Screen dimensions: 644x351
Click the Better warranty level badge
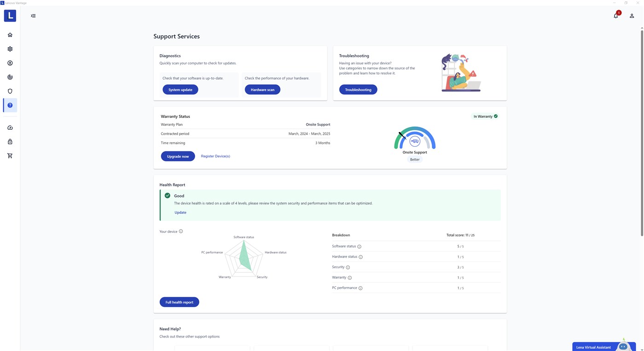click(x=415, y=160)
